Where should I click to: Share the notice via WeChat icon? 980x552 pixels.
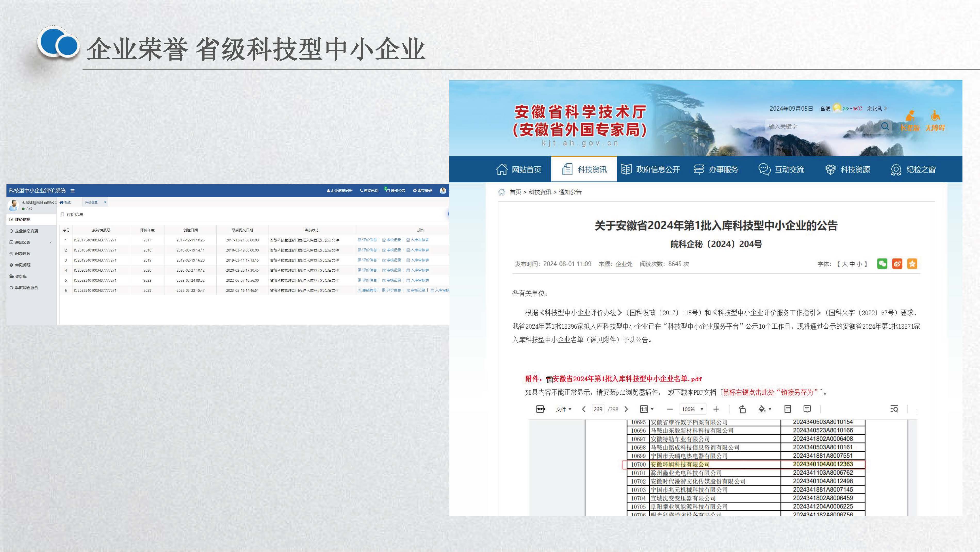point(882,264)
